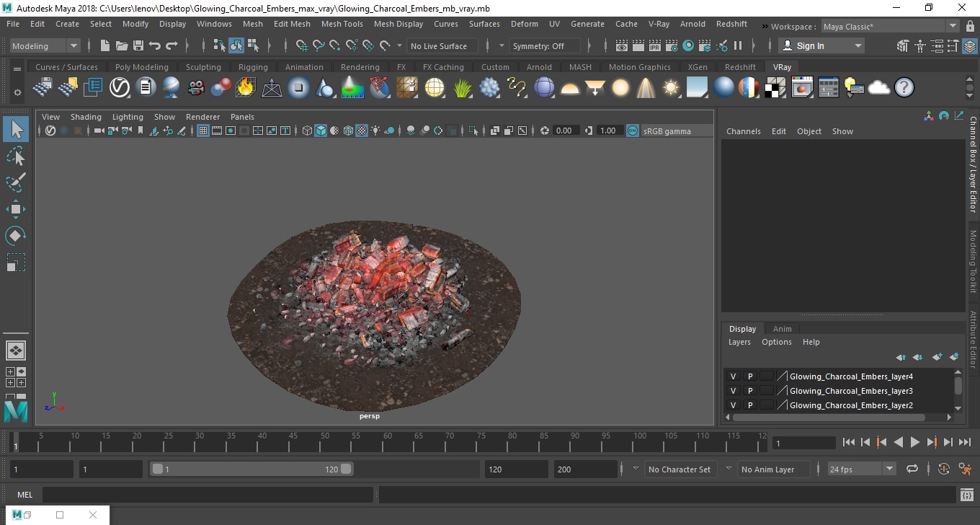Open the Deform menu
This screenshot has width=980, height=525.
[x=524, y=24]
